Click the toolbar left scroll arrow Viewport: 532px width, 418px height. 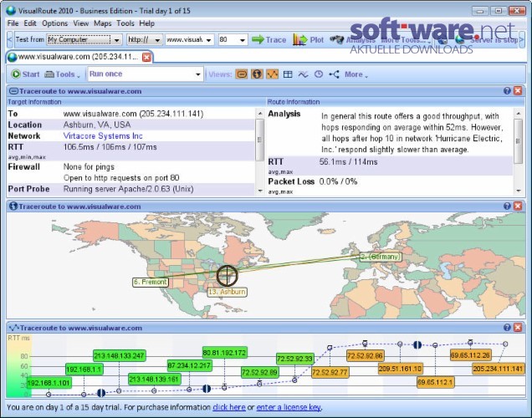coord(9,39)
